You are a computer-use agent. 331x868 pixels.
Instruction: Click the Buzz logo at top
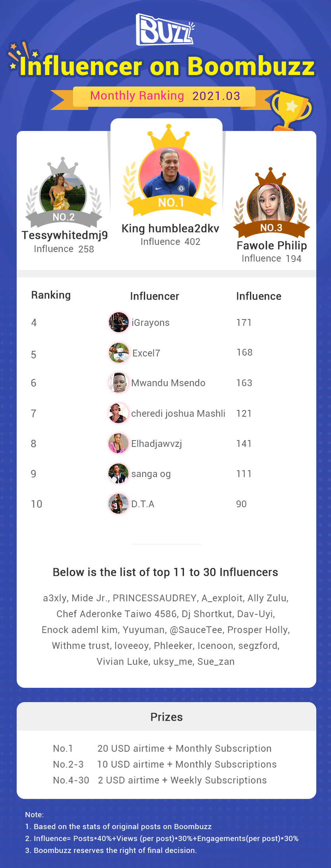[165, 29]
